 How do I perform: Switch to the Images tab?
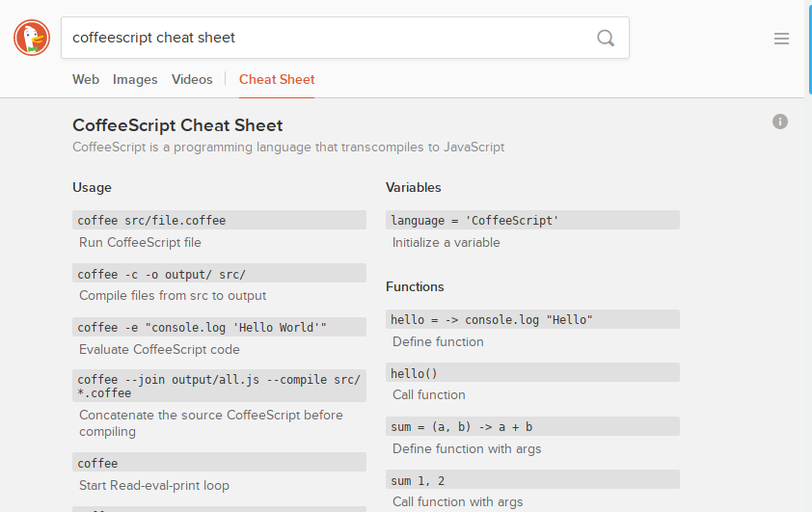[x=135, y=79]
